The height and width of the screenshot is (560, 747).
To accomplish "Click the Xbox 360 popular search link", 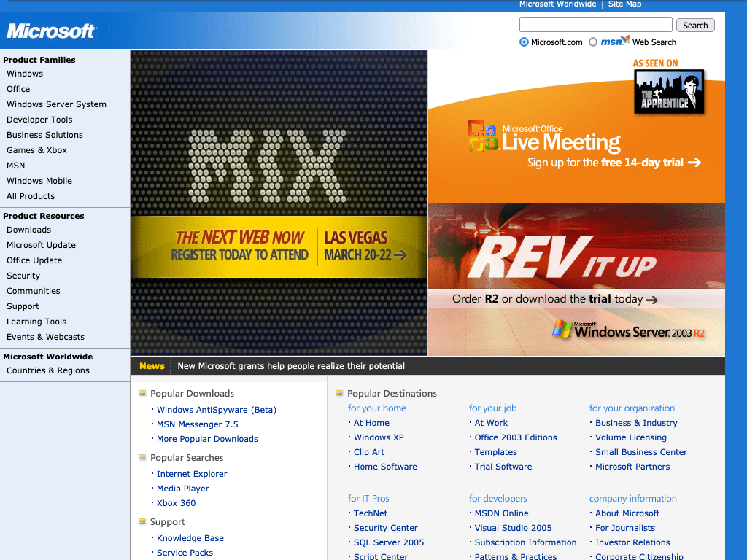I will 176,502.
